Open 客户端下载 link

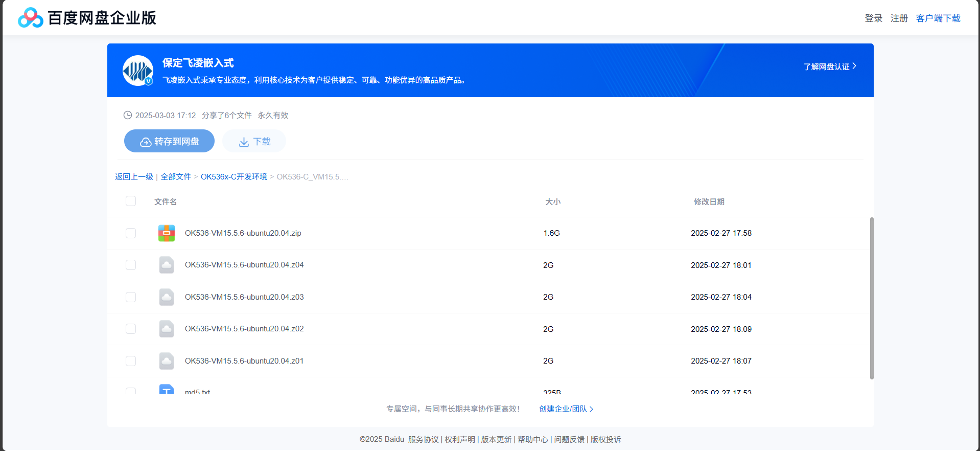938,18
